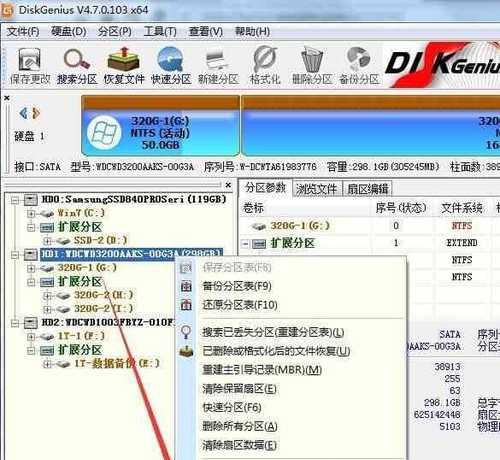This screenshot has width=500, height=460.
Task: Open the 工具(T) menu
Action: point(160,32)
